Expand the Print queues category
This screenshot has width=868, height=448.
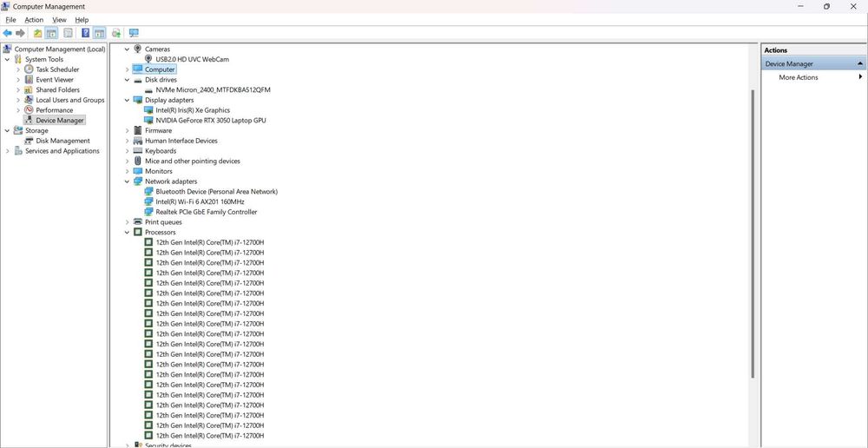click(127, 222)
